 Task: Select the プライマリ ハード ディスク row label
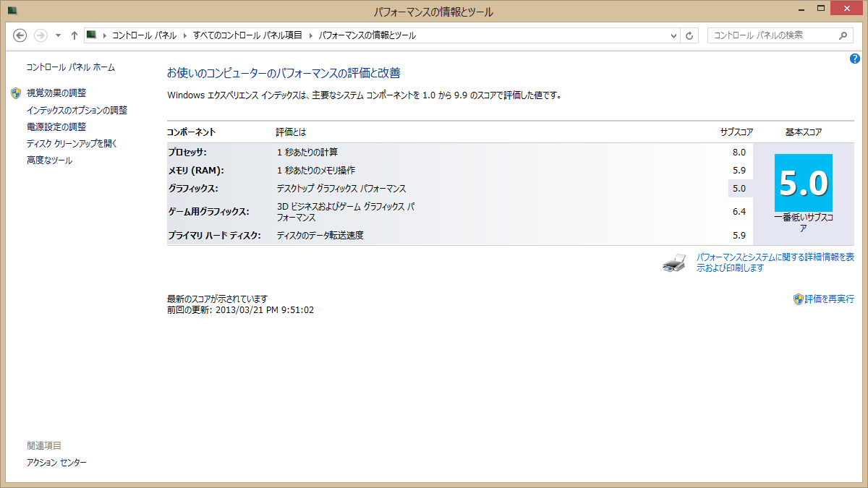[214, 235]
